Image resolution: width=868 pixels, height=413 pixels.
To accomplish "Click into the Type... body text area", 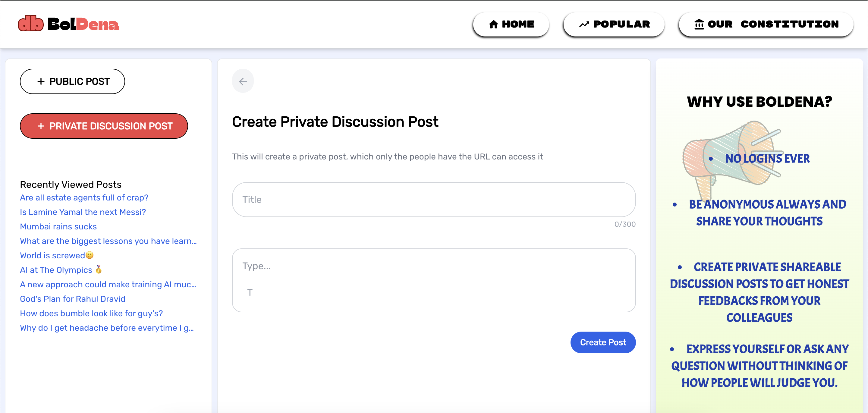I will tap(434, 280).
